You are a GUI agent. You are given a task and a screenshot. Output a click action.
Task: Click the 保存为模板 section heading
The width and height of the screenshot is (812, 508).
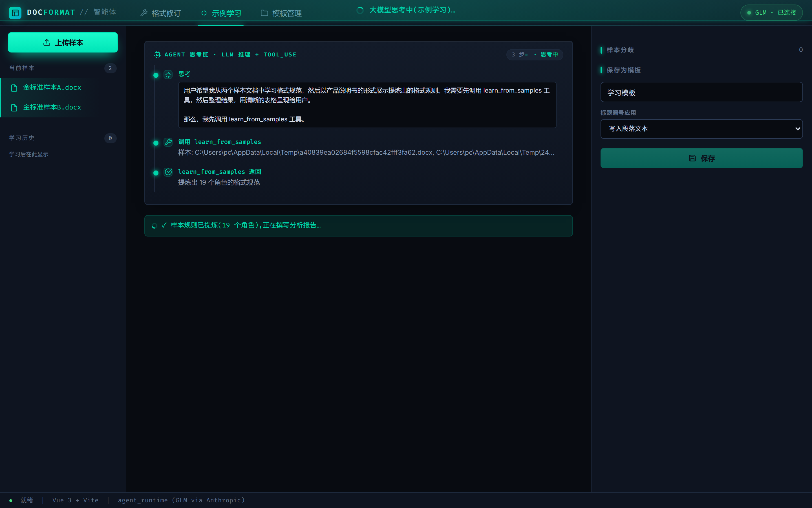[623, 70]
